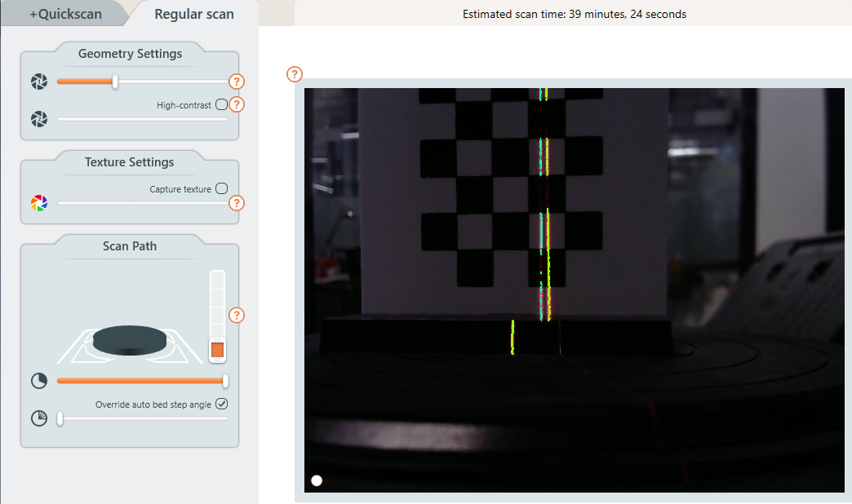Screen dimensions: 852x504
Task: Click help icon above camera preview
Action: click(x=295, y=74)
